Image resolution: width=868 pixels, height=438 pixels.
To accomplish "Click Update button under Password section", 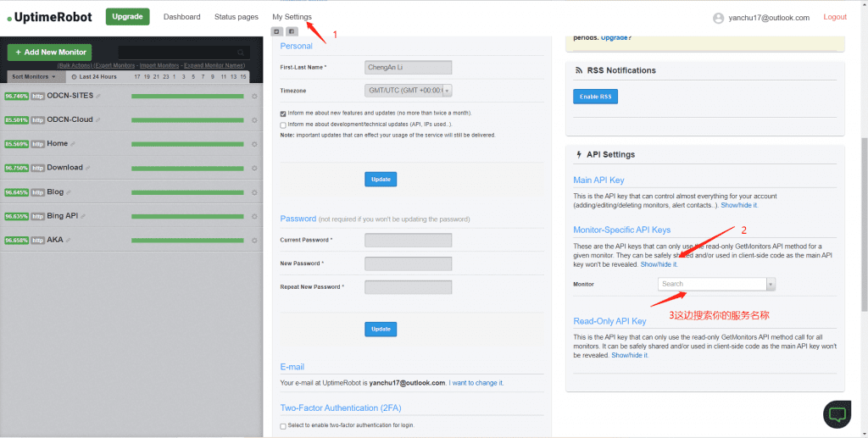I will point(381,329).
